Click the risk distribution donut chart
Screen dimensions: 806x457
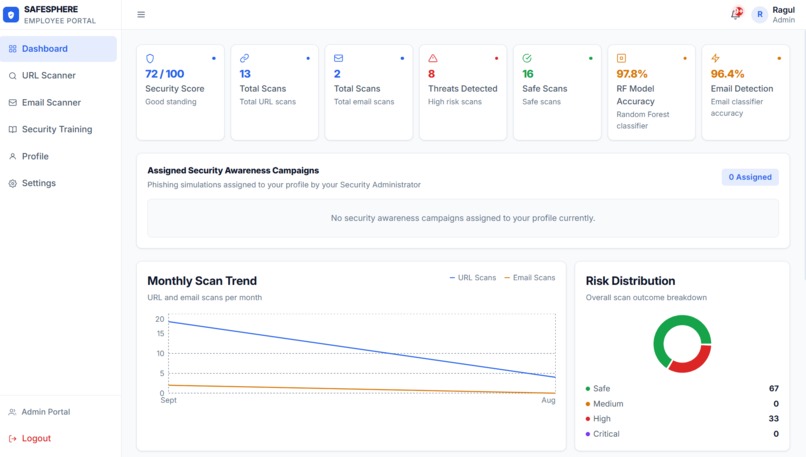pos(682,344)
